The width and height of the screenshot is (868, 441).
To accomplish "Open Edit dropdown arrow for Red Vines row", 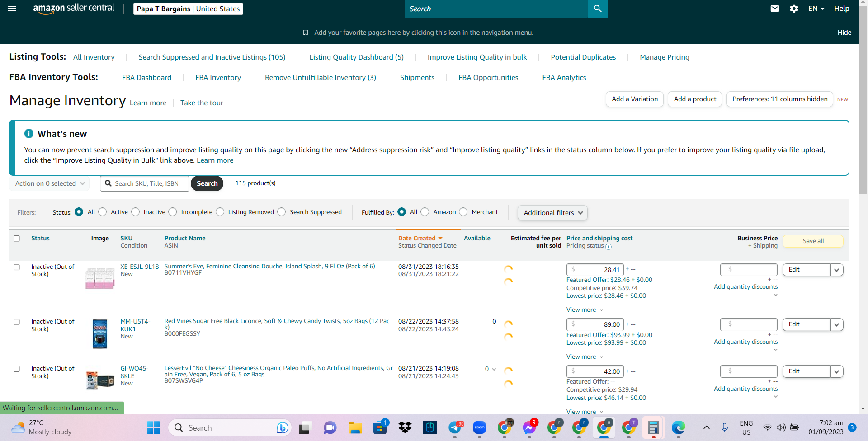I will click(x=837, y=325).
